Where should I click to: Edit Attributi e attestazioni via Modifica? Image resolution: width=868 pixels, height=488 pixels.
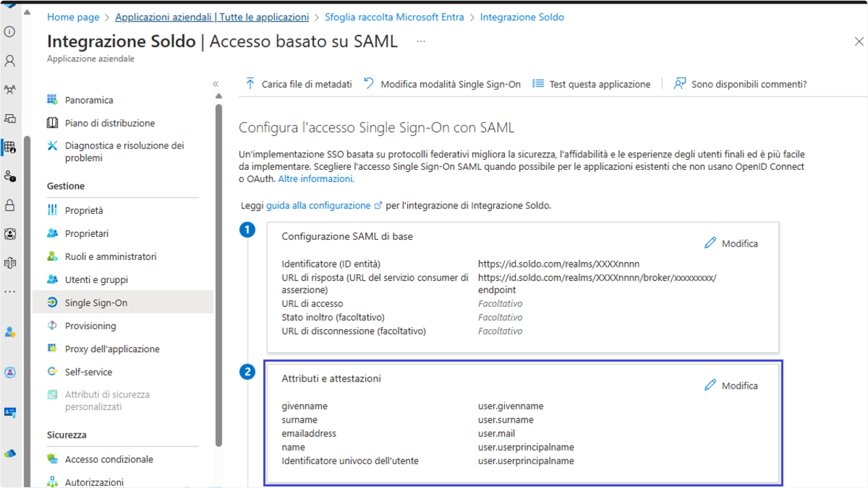[x=731, y=385]
